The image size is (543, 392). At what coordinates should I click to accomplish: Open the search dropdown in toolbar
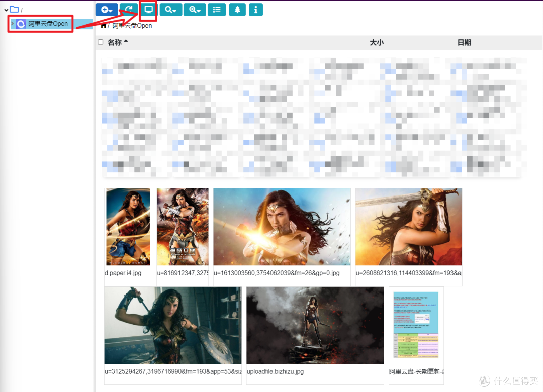(171, 10)
